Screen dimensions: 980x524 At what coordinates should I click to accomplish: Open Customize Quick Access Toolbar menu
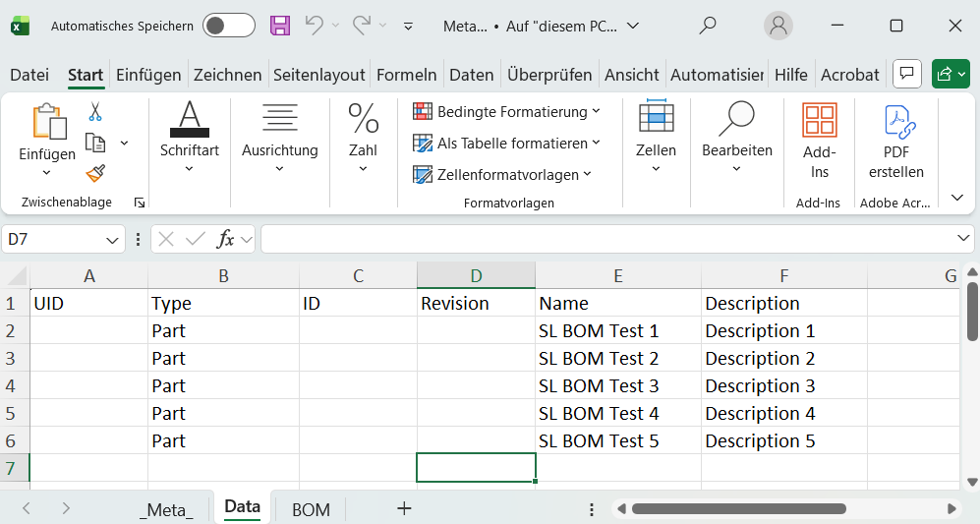408,27
